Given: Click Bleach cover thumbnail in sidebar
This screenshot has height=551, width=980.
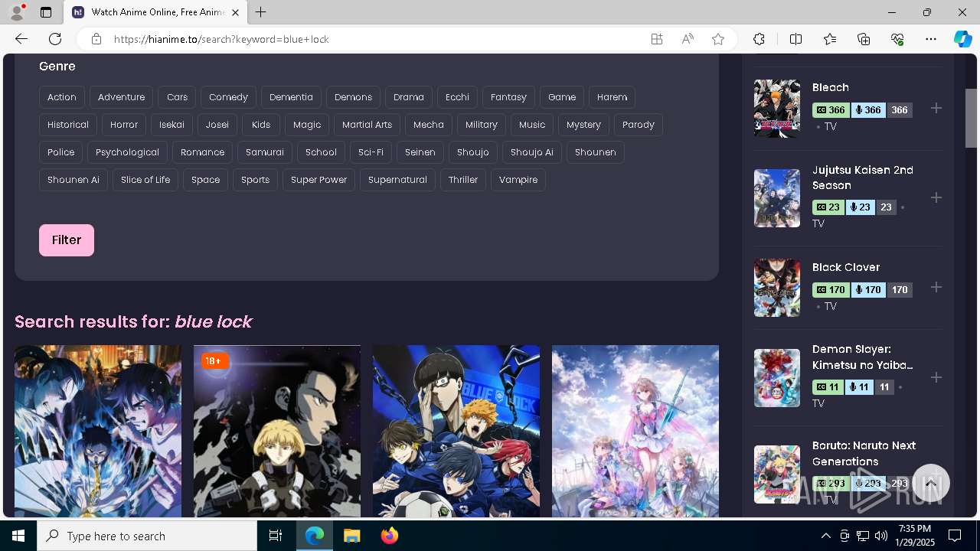Looking at the screenshot, I should click(x=777, y=109).
